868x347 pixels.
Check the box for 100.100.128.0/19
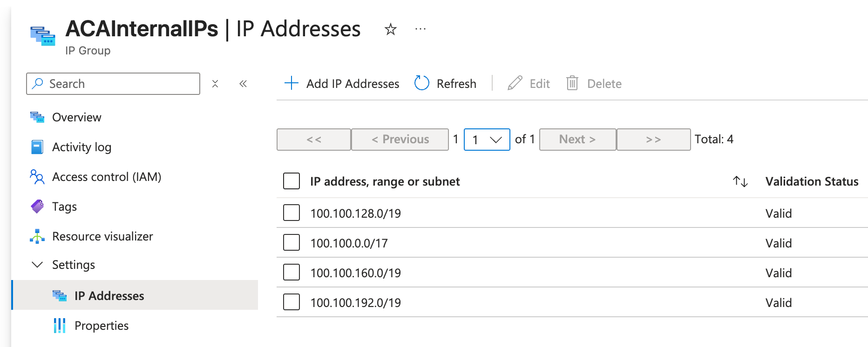pyautogui.click(x=292, y=213)
